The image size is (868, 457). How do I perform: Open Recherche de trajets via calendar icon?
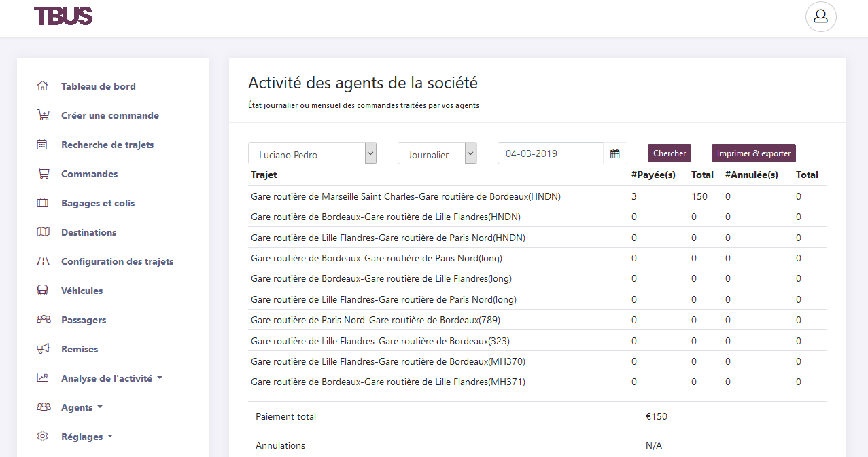tap(42, 144)
